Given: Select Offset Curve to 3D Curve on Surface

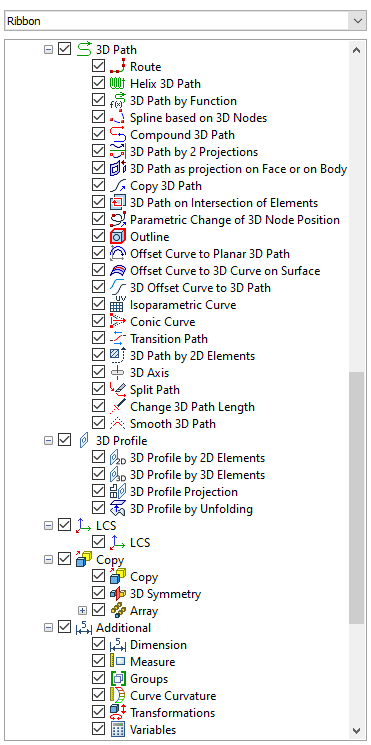Looking at the screenshot, I should (x=225, y=271).
